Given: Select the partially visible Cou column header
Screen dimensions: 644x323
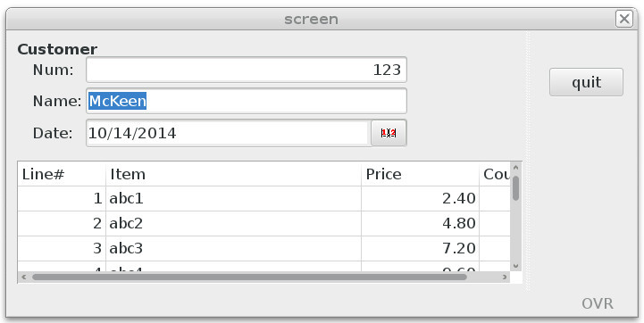Looking at the screenshot, I should tap(495, 174).
